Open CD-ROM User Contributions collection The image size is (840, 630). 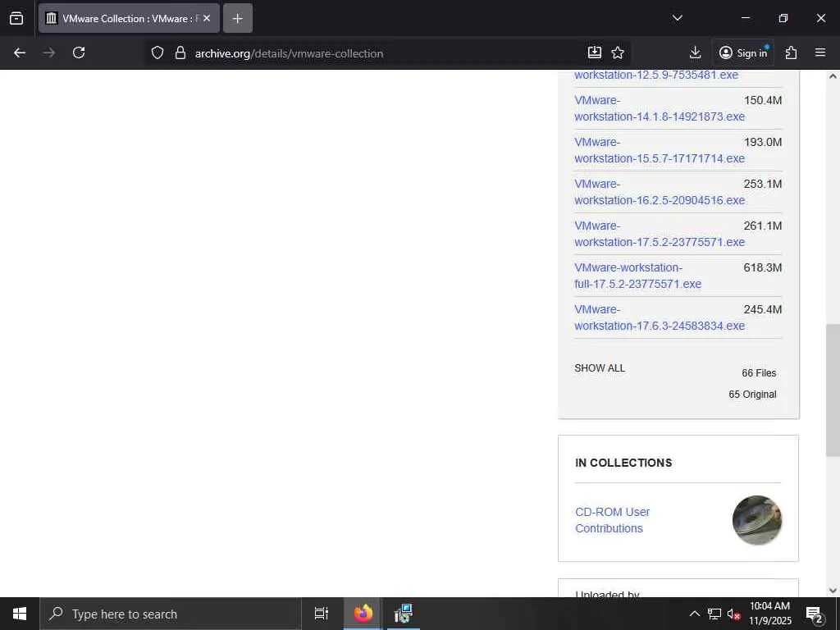[x=612, y=519]
